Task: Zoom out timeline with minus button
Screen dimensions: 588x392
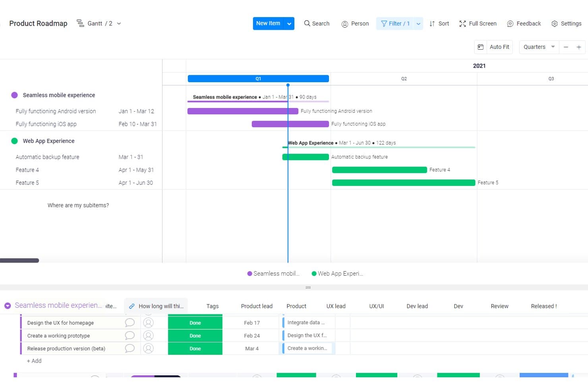Action: (x=566, y=47)
